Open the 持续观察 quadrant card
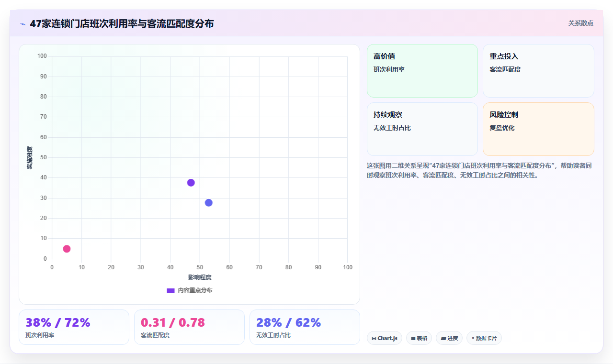This screenshot has height=364, width=613. click(422, 129)
